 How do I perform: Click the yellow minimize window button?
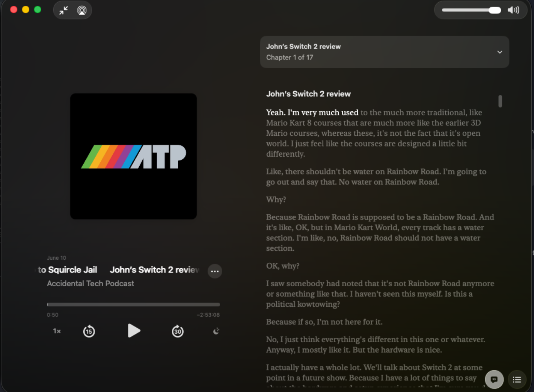tap(26, 10)
